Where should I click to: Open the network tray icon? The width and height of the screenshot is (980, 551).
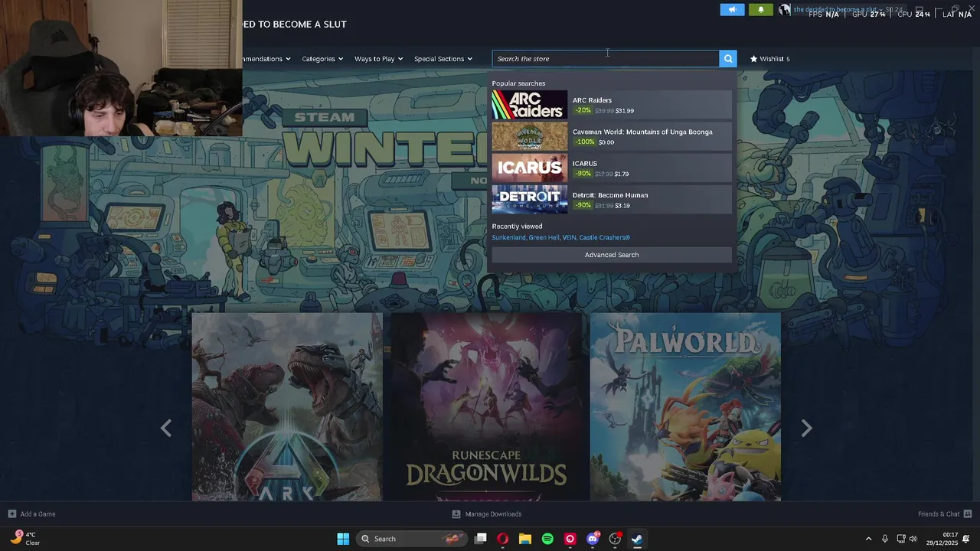point(901,539)
